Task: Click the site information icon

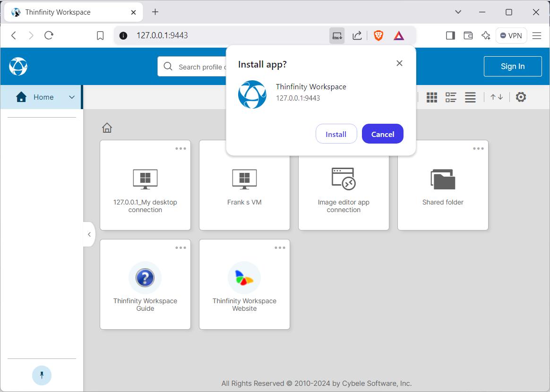Action: coord(123,35)
